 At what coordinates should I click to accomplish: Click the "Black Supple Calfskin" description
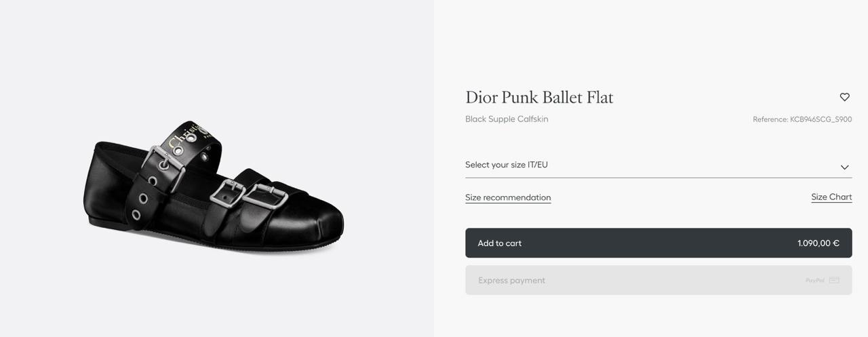[507, 119]
